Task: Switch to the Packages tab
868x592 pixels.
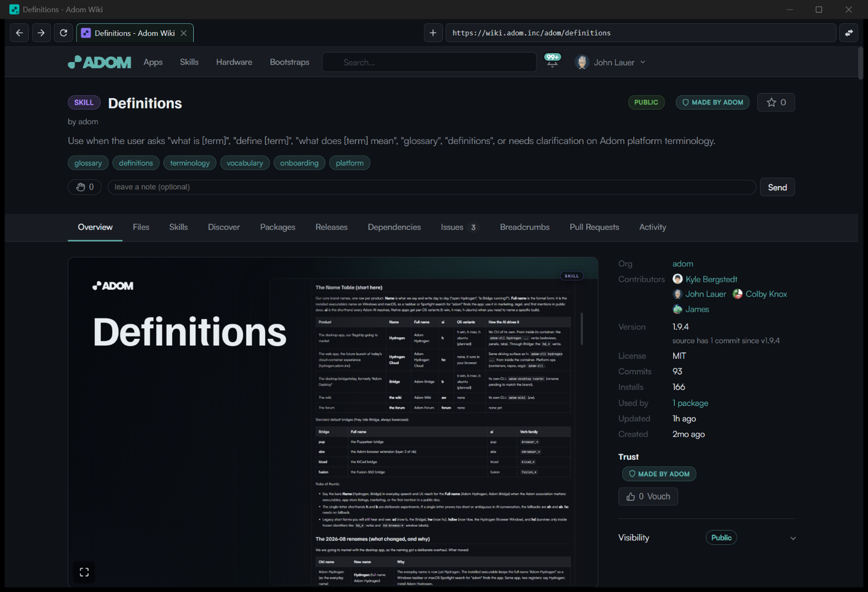Action: pos(277,227)
